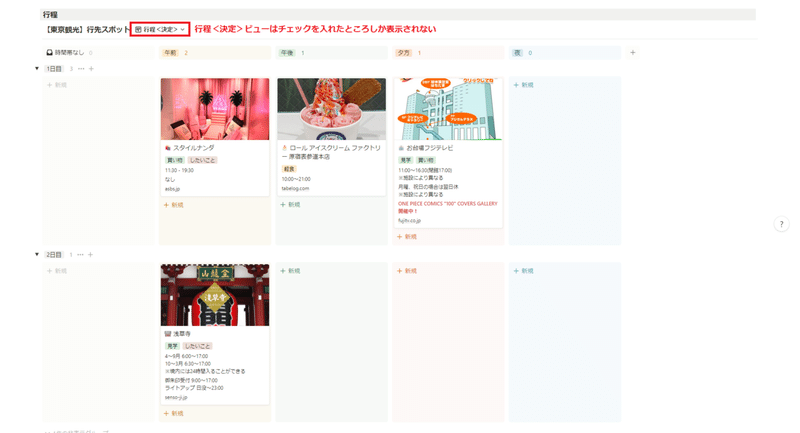Open the help question mark button
The image size is (800, 433).
coord(781,224)
